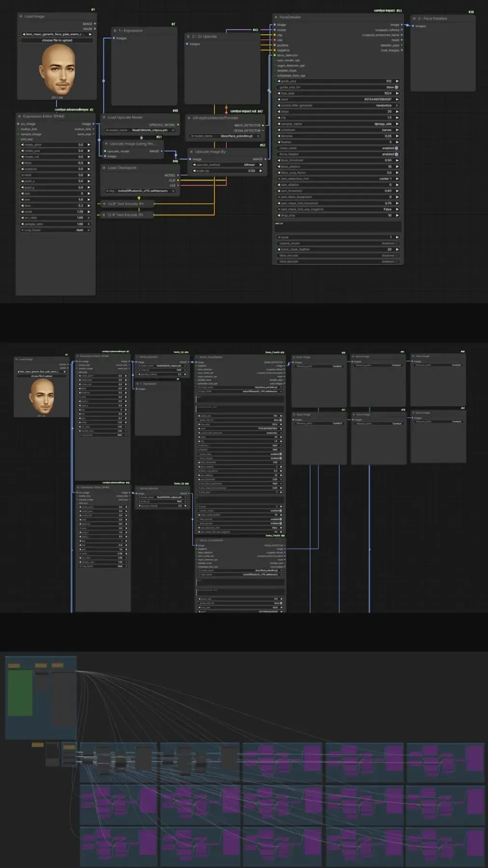488x868 pixels.
Task: Collapse the Load Upscale Model node title dot
Action: 104,117
